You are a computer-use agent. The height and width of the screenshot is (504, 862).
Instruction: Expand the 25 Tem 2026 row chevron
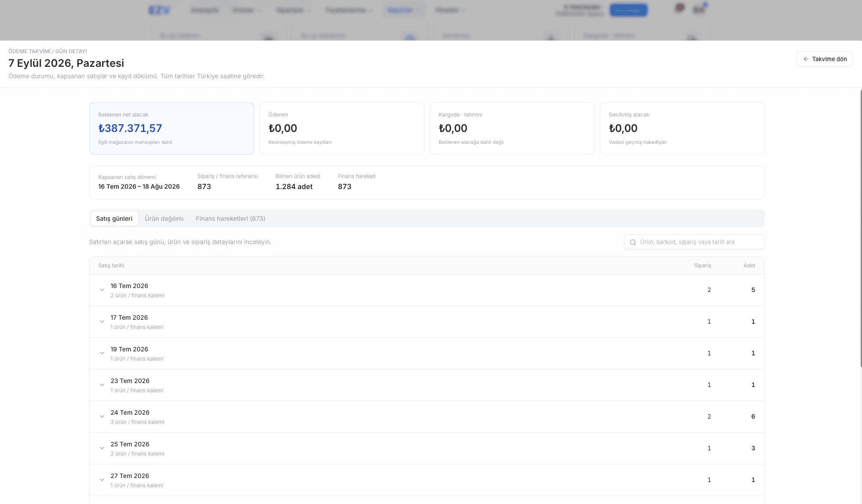click(102, 449)
